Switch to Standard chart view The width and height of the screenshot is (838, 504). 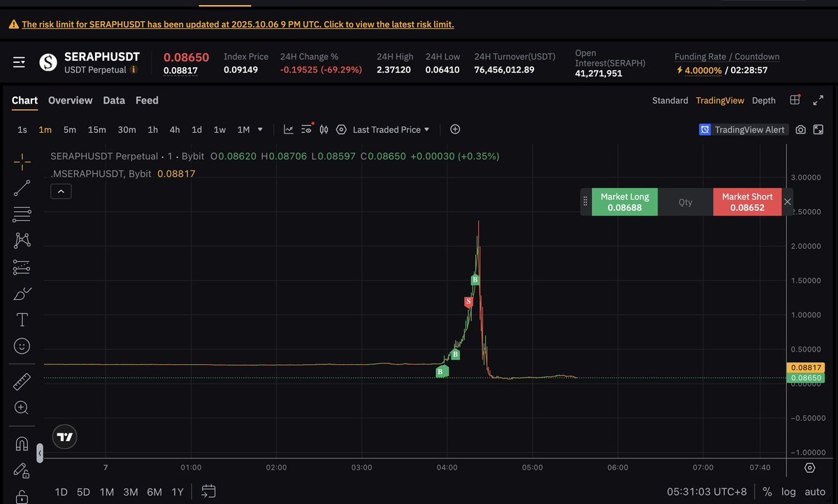click(670, 101)
